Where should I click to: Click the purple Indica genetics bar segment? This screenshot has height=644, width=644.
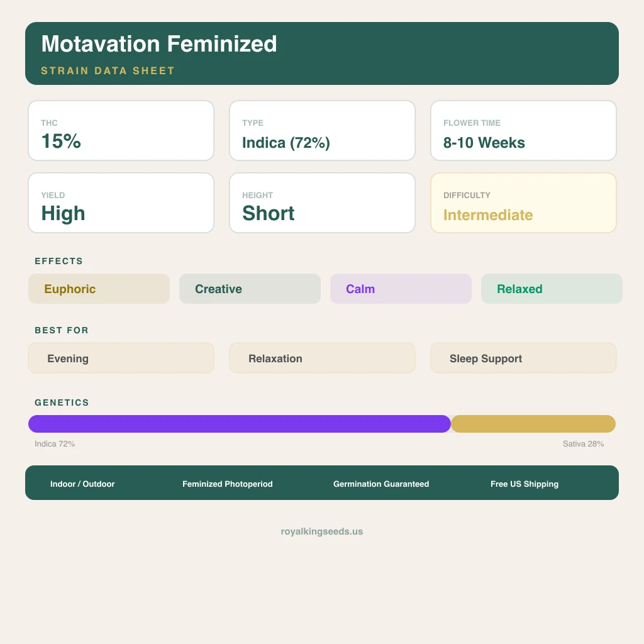[240, 424]
